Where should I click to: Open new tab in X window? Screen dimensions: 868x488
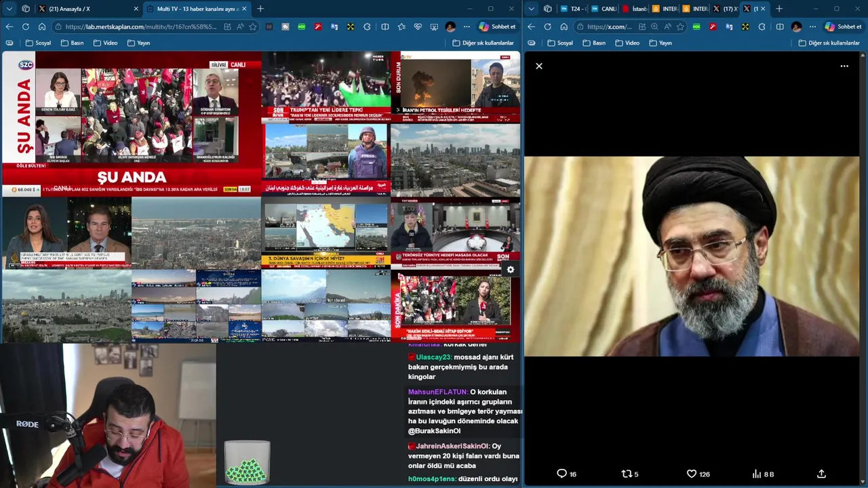pos(779,9)
